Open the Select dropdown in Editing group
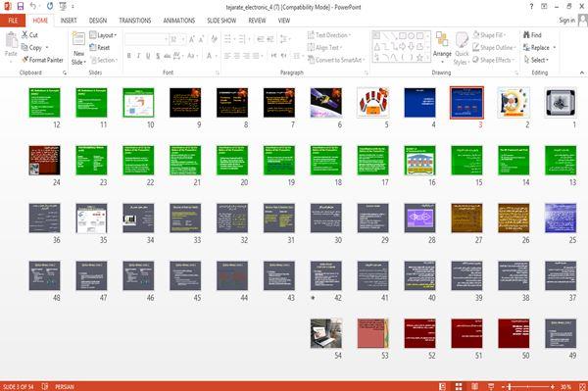Viewport: 588px width, 391px height. pos(536,60)
